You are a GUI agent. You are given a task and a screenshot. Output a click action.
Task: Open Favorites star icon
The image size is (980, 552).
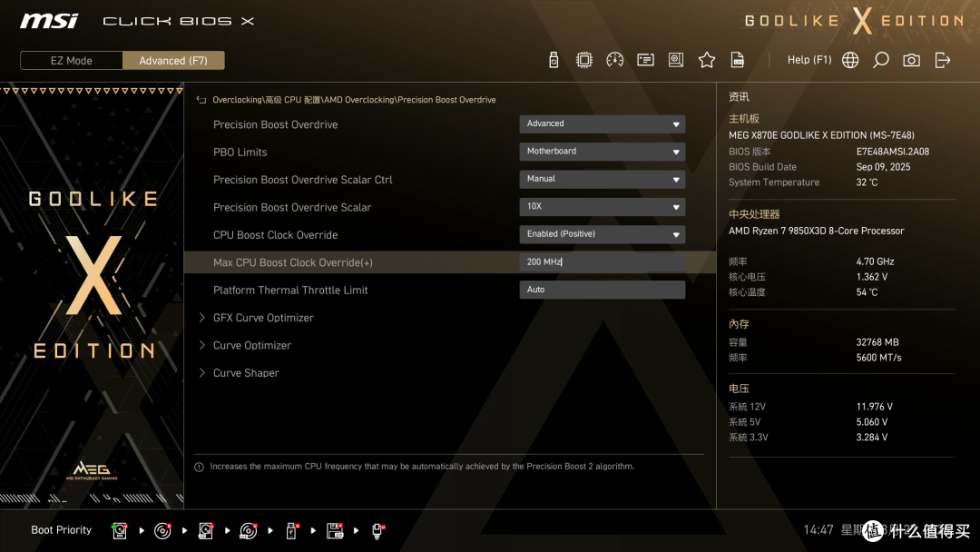(x=707, y=60)
